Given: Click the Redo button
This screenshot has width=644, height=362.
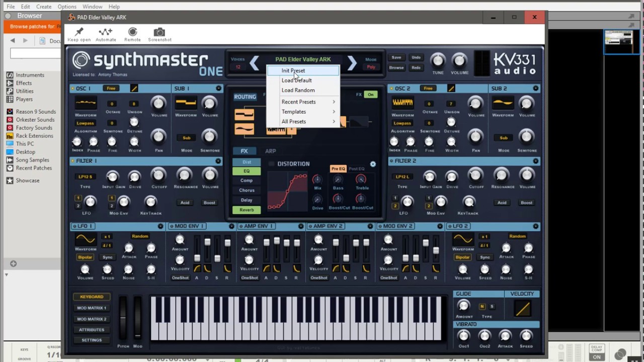Looking at the screenshot, I should tap(416, 67).
